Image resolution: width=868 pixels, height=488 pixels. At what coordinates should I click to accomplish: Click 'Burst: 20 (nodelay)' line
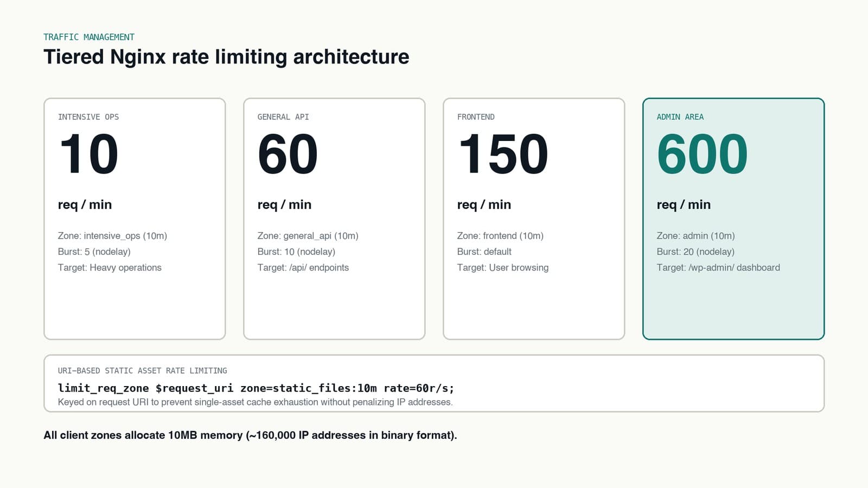(695, 252)
